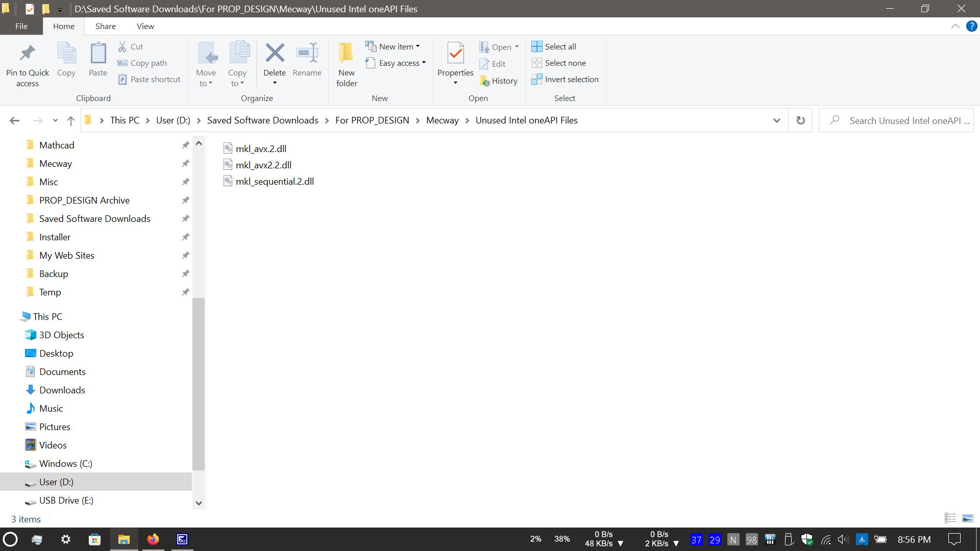Viewport: 980px width, 551px height.
Task: Click Select all in ribbon
Action: [x=554, y=46]
